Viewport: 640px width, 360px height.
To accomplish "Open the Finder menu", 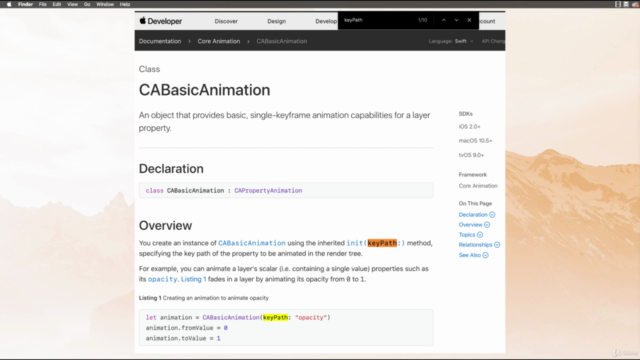I will point(25,4).
